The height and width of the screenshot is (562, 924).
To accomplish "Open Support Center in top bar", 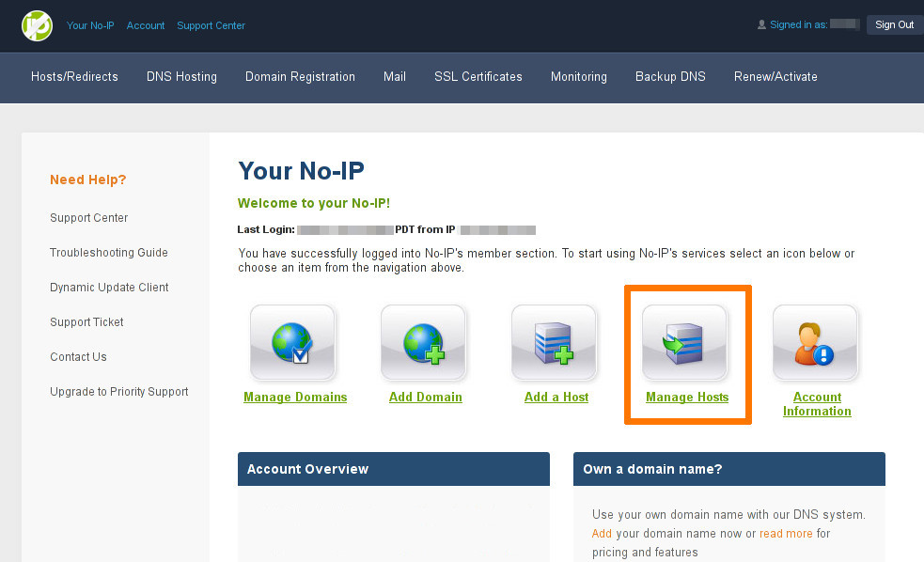I will coord(211,25).
